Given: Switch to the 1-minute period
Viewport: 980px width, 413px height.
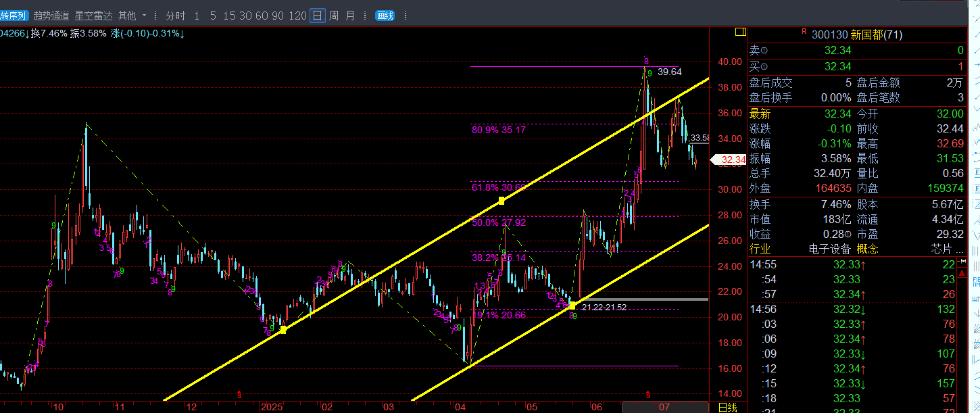Looking at the screenshot, I should 197,16.
